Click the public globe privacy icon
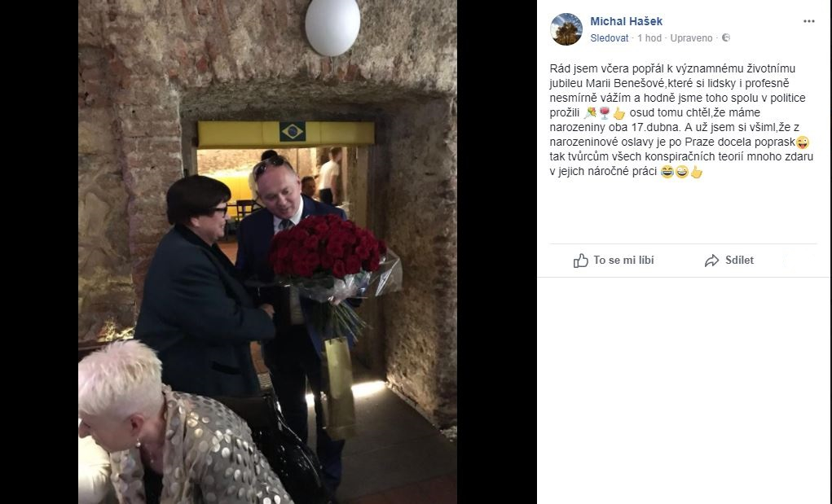The width and height of the screenshot is (832, 504). 726,37
